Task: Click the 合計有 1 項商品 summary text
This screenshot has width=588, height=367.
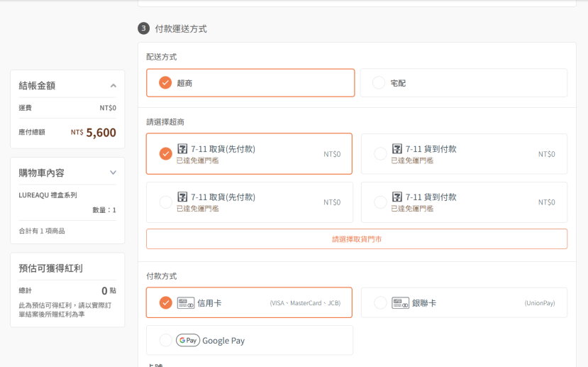Action: tap(42, 231)
